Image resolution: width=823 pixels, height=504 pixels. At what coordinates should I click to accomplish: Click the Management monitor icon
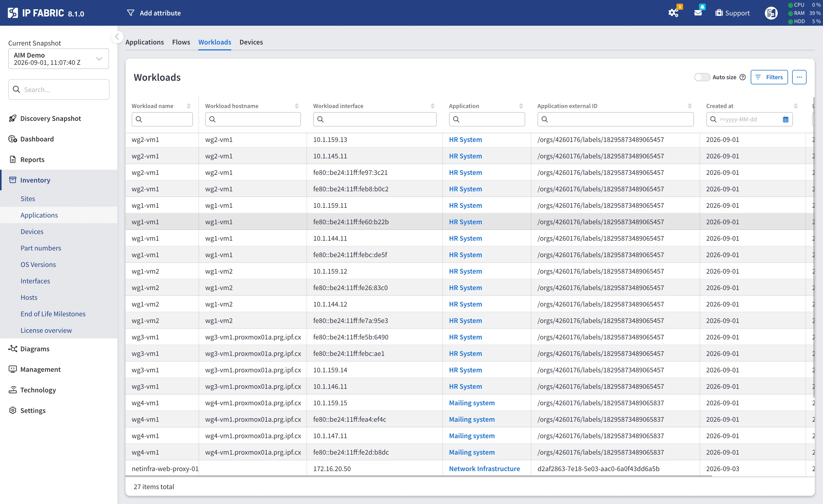pos(12,369)
